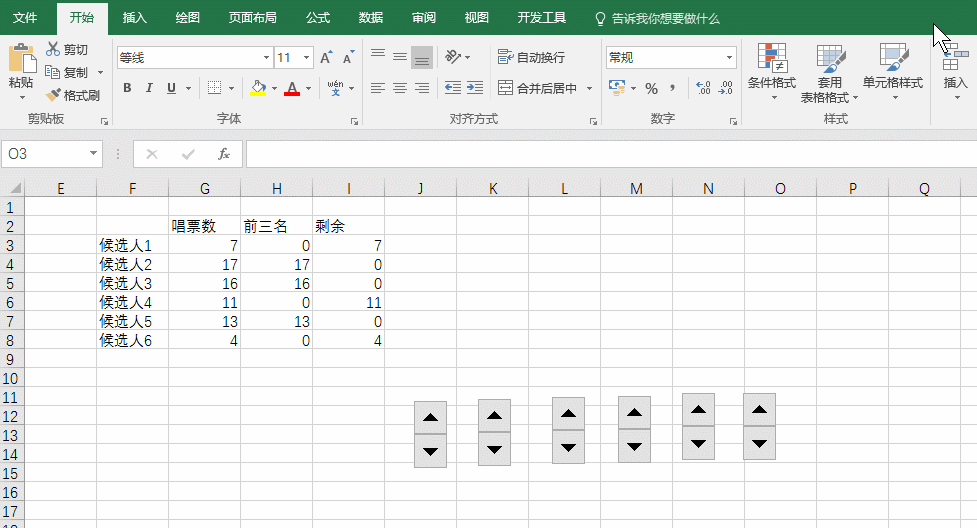
Task: Toggle Italic formatting
Action: pyautogui.click(x=149, y=88)
